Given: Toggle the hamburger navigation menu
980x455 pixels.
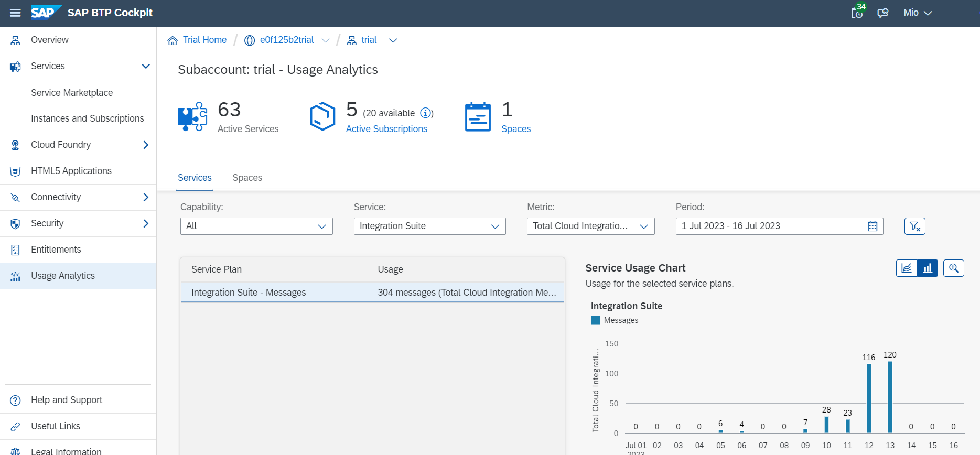Looking at the screenshot, I should click(x=15, y=13).
